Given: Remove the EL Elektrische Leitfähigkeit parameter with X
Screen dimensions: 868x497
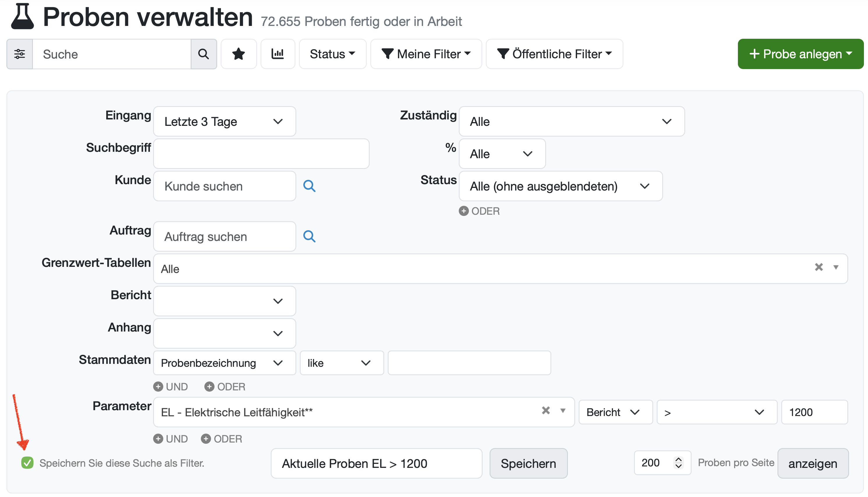Looking at the screenshot, I should [x=546, y=411].
